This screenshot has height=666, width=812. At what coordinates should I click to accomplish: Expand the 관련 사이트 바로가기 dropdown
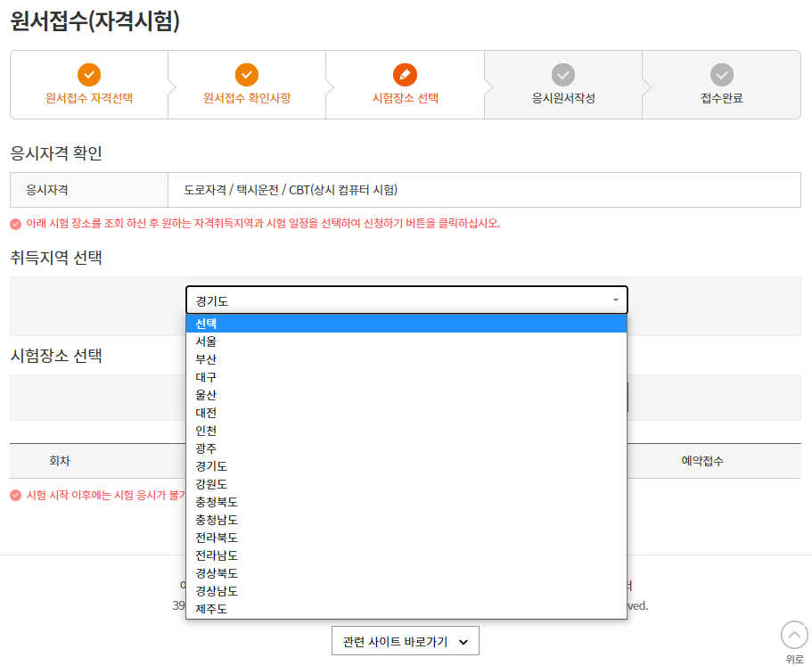click(x=406, y=640)
